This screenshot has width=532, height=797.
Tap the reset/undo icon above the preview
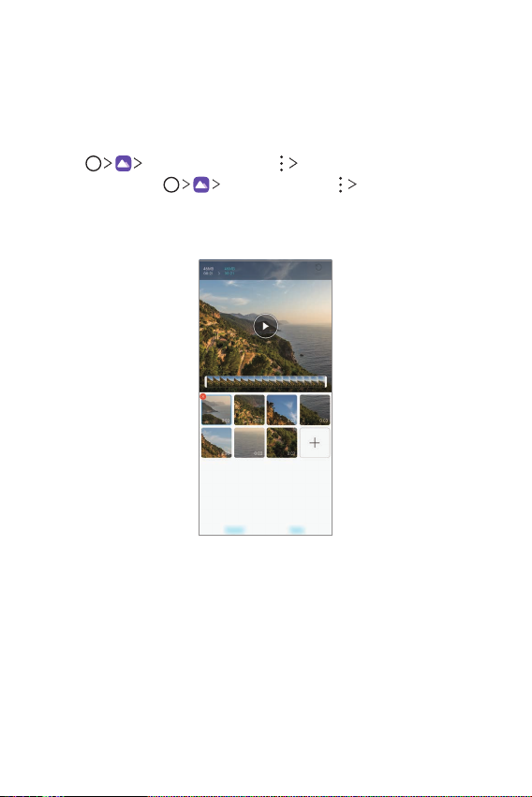(x=318, y=267)
